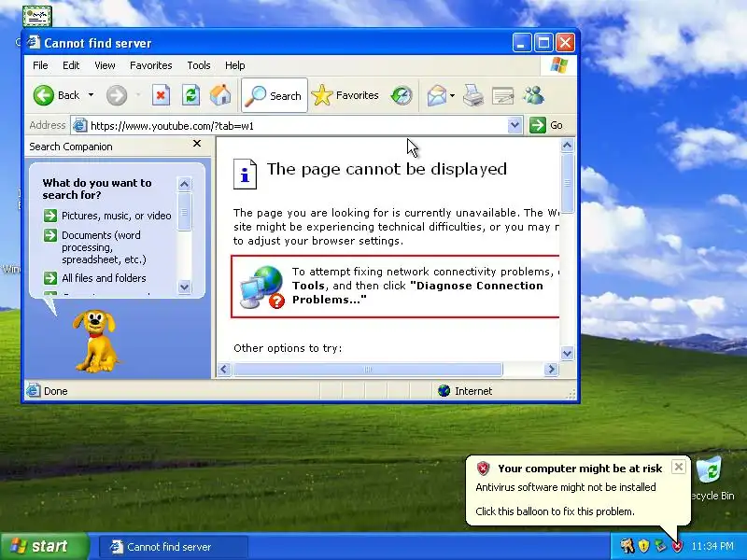Open the File menu

[x=40, y=65]
